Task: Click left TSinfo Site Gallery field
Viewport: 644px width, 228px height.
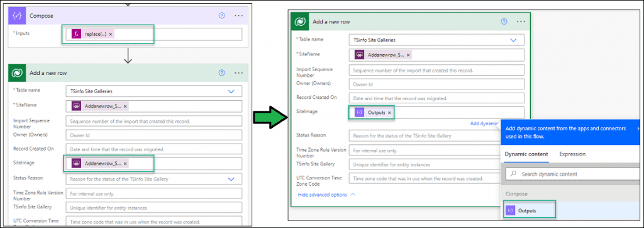Action: point(153,208)
